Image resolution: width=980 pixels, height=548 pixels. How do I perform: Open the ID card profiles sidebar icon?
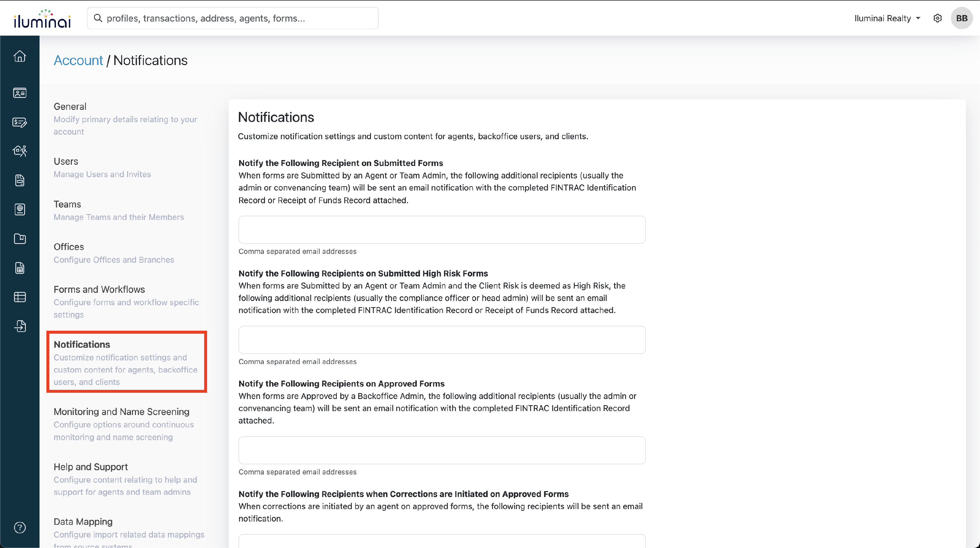click(20, 93)
